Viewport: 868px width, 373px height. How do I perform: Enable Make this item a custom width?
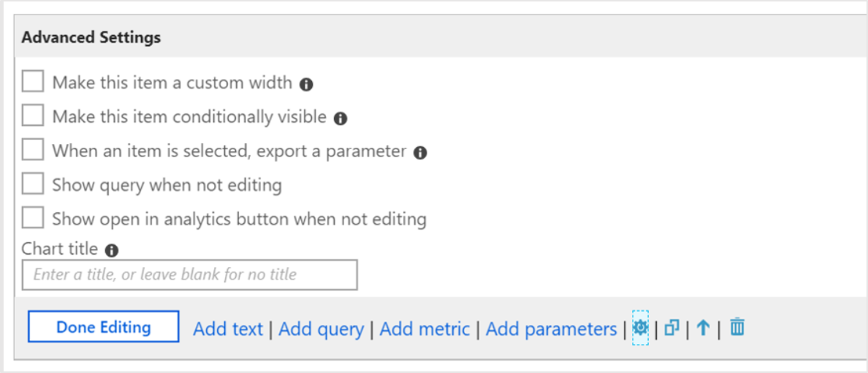pos(33,82)
